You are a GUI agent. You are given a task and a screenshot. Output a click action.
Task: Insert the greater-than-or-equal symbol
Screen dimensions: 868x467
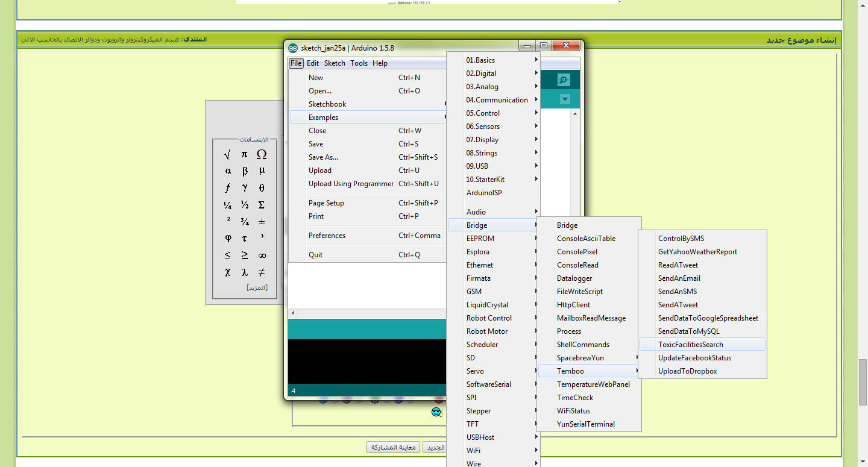pyautogui.click(x=245, y=255)
